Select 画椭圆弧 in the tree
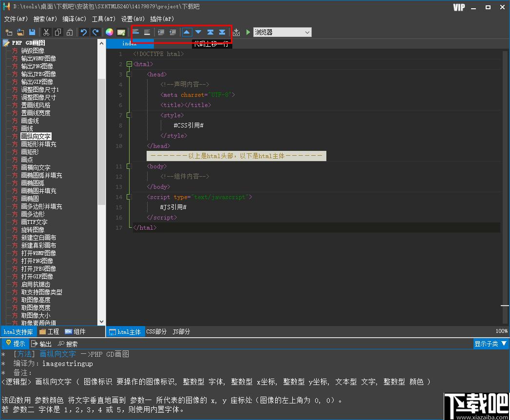This screenshot has width=510, height=420. tap(33, 183)
